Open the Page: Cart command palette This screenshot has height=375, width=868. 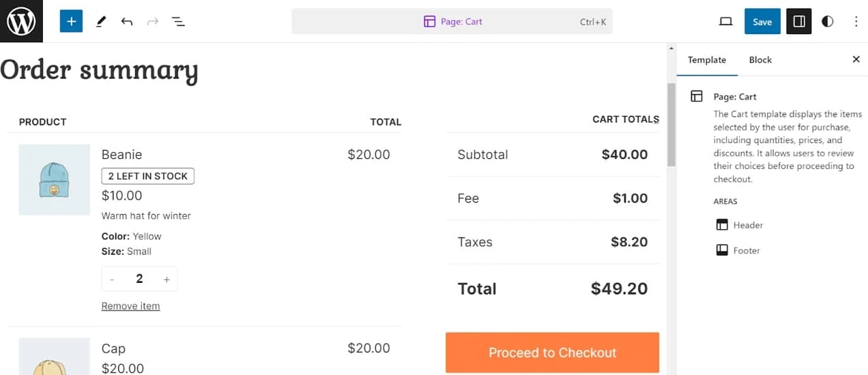(x=452, y=21)
